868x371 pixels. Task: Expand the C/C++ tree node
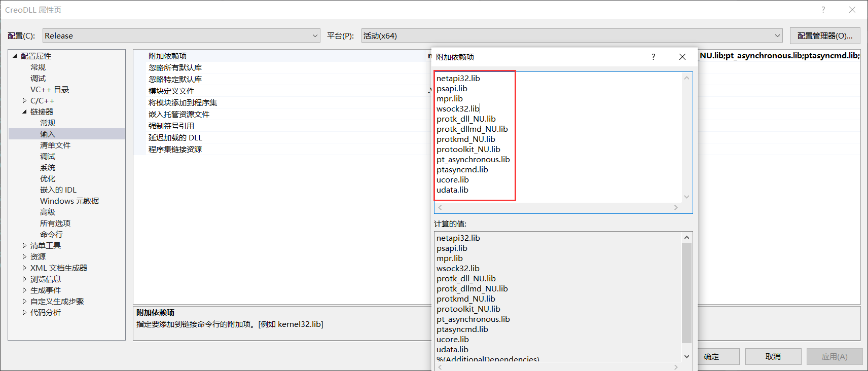point(24,100)
